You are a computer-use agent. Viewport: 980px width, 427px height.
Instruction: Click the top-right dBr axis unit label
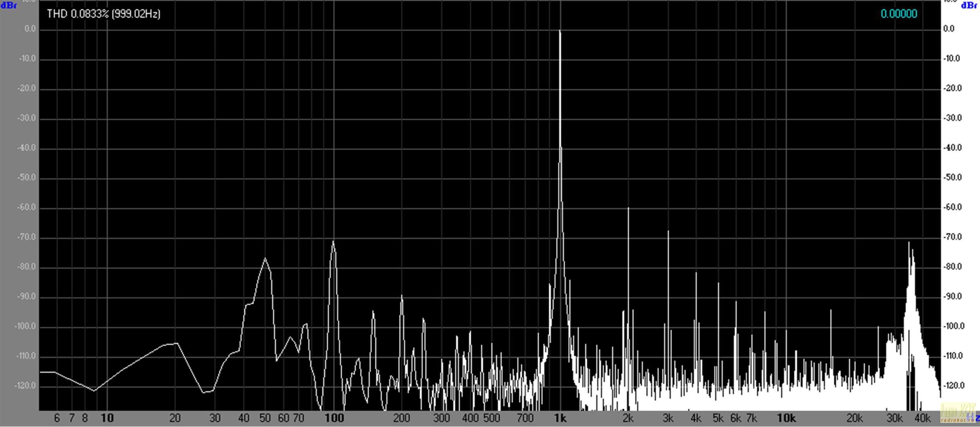[969, 5]
